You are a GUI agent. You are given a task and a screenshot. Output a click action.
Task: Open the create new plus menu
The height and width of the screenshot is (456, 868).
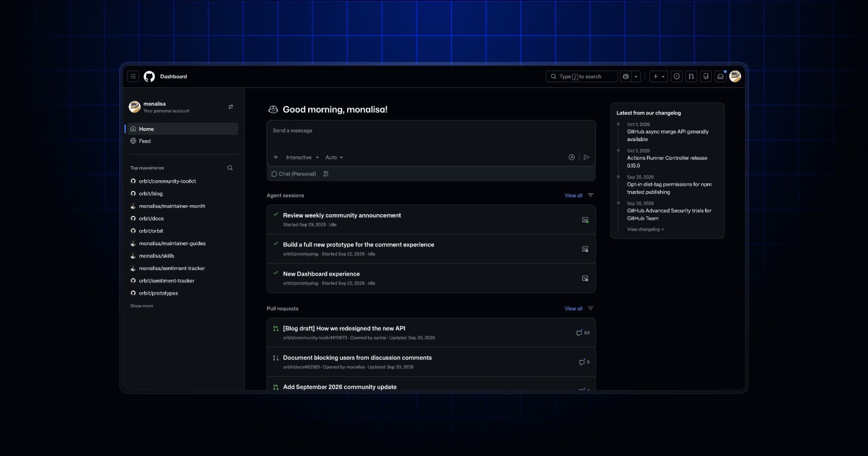point(659,77)
